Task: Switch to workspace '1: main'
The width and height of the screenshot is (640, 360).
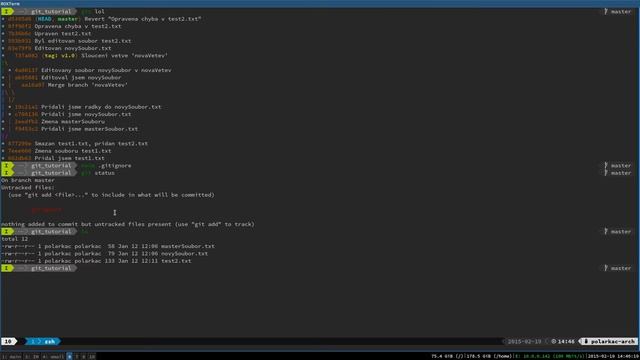Action: (11, 357)
